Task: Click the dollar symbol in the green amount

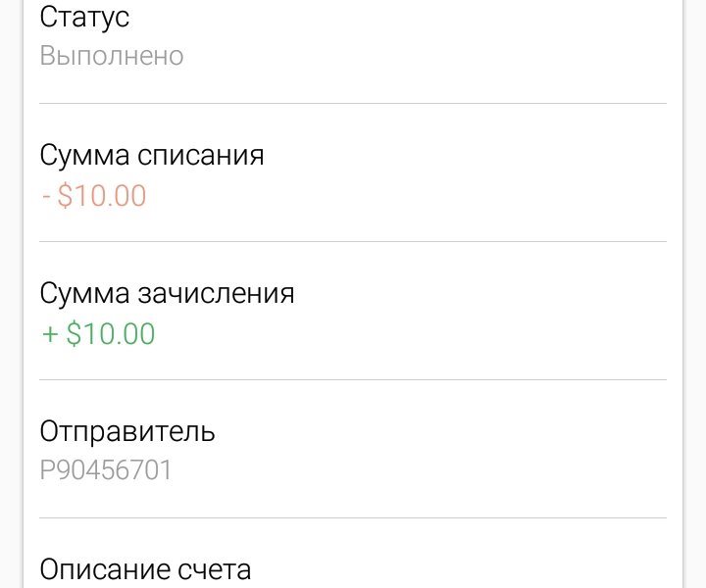Action: (x=74, y=334)
